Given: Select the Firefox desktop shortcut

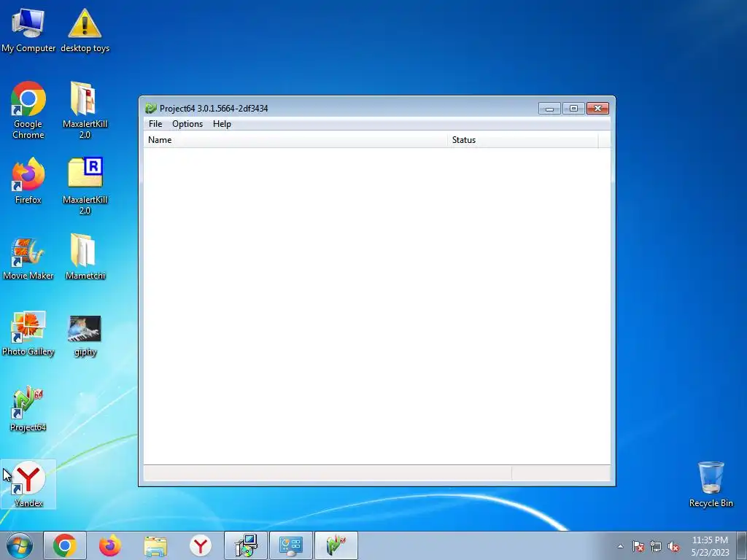Looking at the screenshot, I should click(28, 181).
